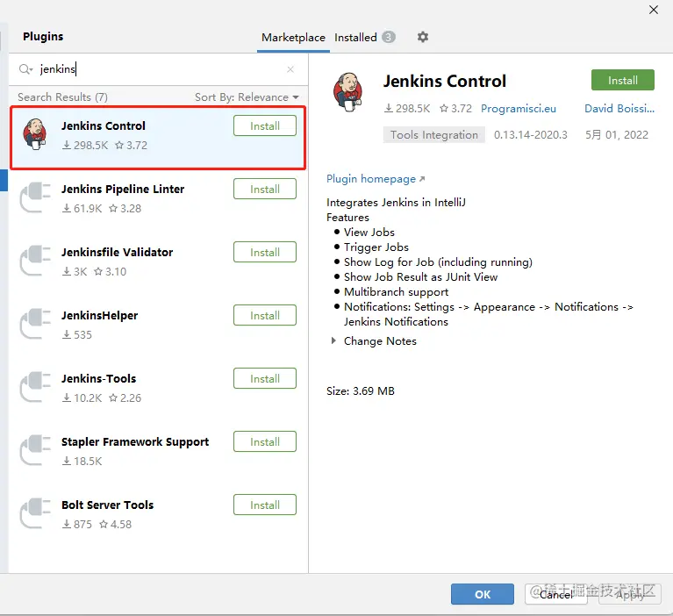Screen dimensions: 673x616
Task: Select the Jenkins Pipeline Linter result title
Action: click(123, 189)
